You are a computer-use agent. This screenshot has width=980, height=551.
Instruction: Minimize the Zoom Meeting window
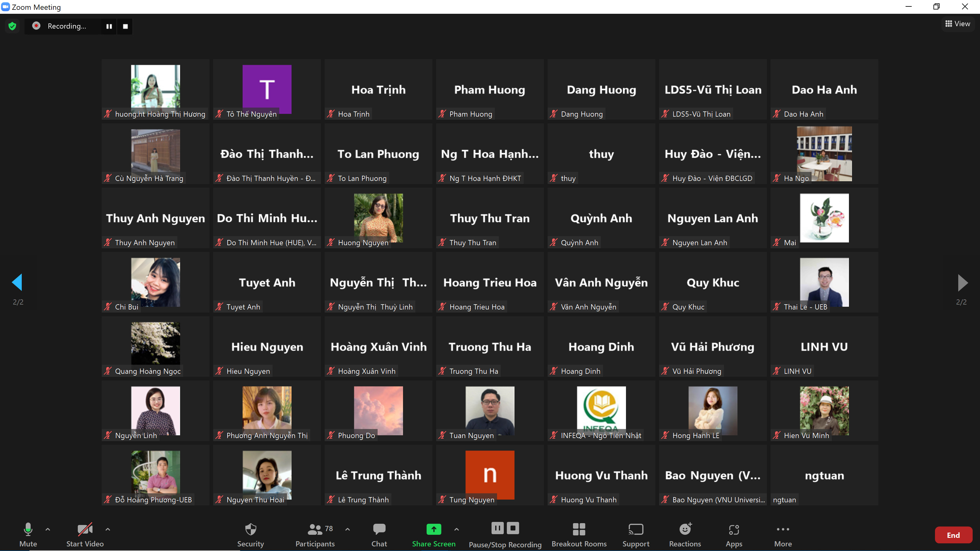point(908,6)
